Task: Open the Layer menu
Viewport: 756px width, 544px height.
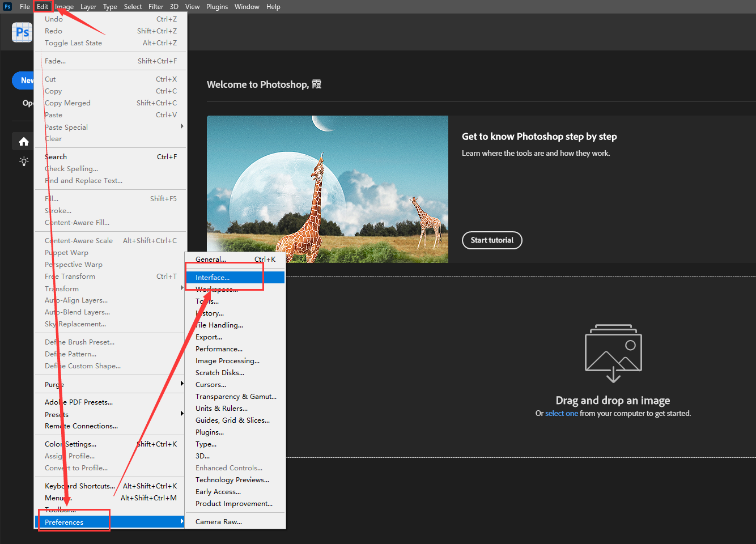Action: click(x=88, y=7)
